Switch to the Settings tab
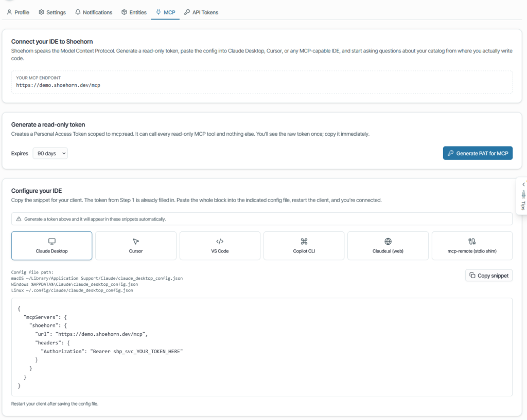The width and height of the screenshot is (527, 420). tap(52, 12)
